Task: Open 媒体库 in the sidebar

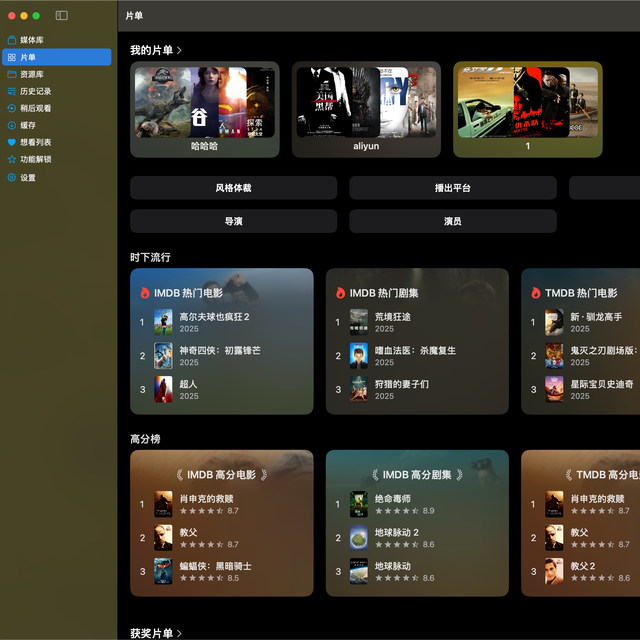Action: pyautogui.click(x=57, y=40)
